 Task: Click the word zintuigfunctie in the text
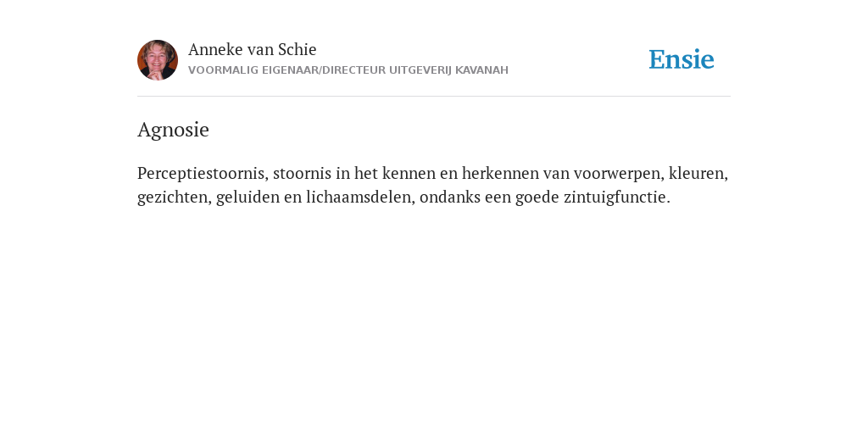point(617,197)
